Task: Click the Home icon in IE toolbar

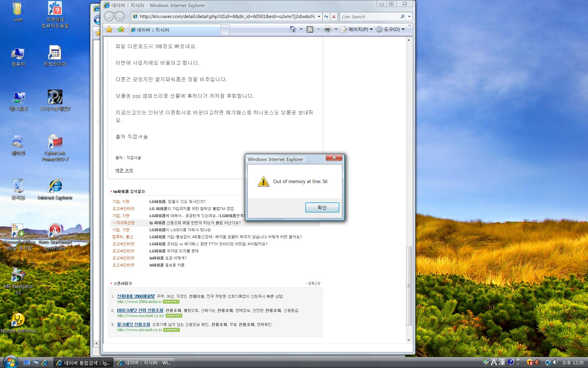Action: [x=293, y=29]
